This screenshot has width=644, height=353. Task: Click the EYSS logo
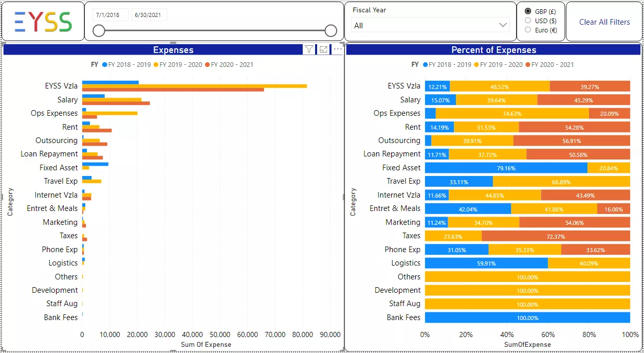43,22
